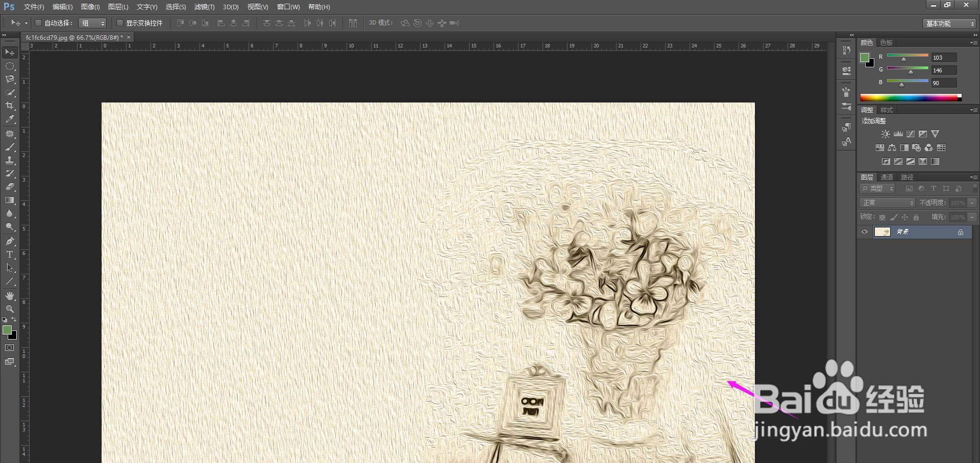Switch to the 路径 tab

[x=908, y=177]
